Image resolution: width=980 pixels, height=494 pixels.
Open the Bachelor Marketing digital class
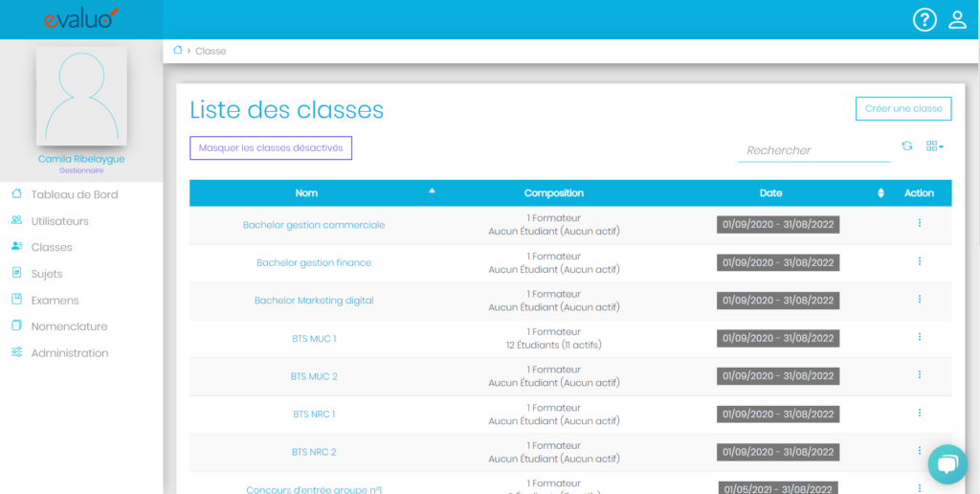point(314,301)
